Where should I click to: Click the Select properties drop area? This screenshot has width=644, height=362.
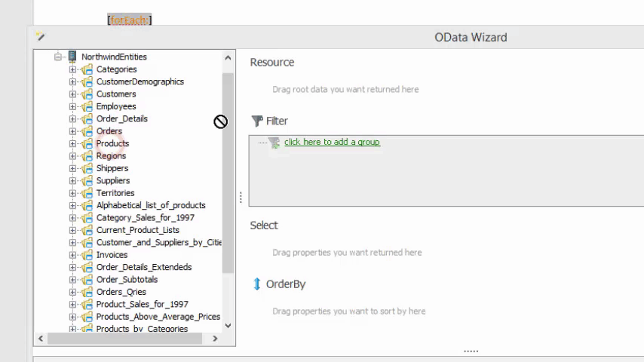coord(347,253)
